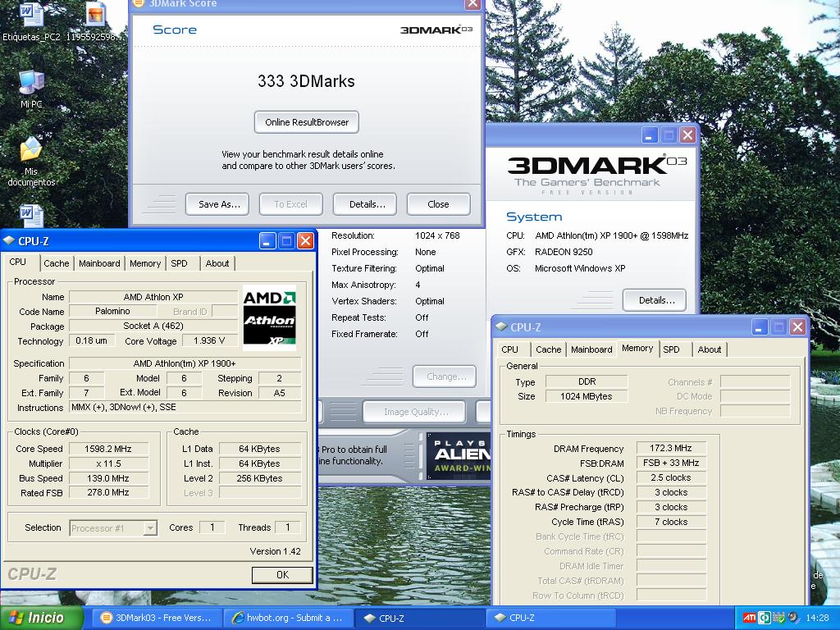Select Mainboard tab in left CPU-Z window
Image resolution: width=840 pixels, height=630 pixels.
(99, 263)
